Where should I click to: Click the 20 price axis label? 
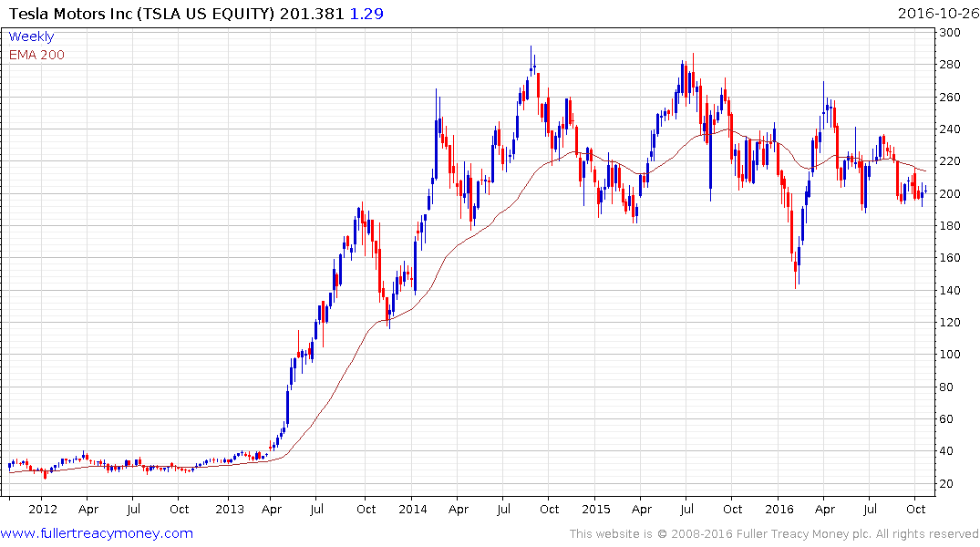pyautogui.click(x=947, y=483)
